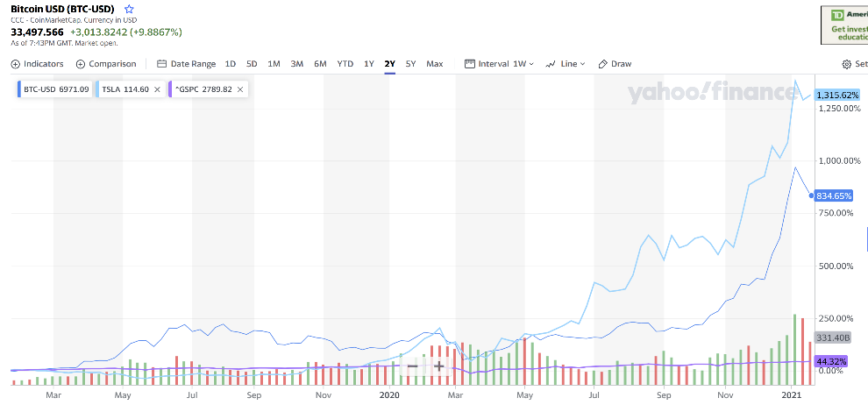The height and width of the screenshot is (405, 868).
Task: Open chart Settings gear
Action: [x=847, y=64]
